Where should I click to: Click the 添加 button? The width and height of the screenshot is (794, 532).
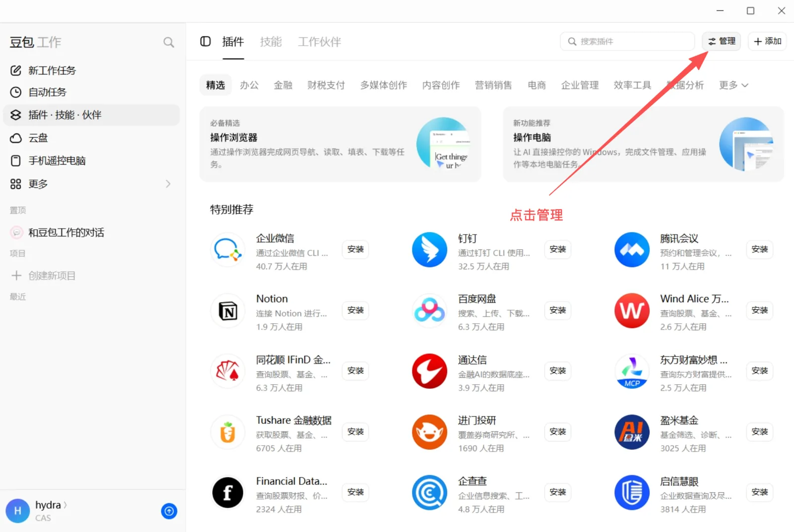point(767,41)
